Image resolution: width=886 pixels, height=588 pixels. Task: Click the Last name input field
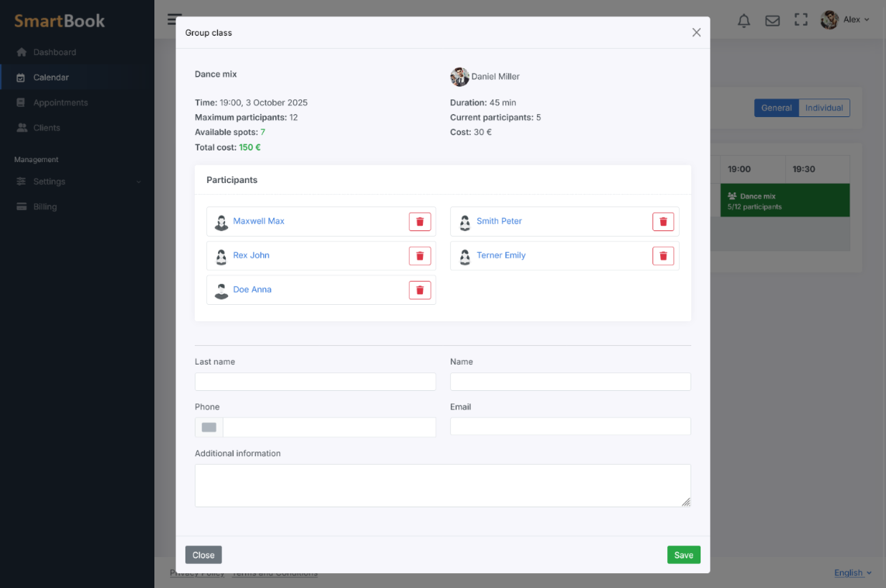click(x=315, y=382)
